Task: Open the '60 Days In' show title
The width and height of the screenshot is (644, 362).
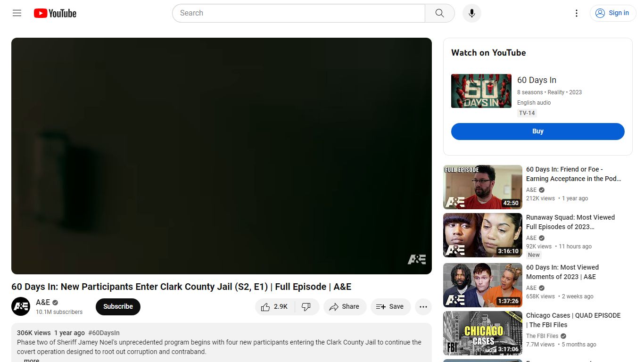Action: [537, 80]
